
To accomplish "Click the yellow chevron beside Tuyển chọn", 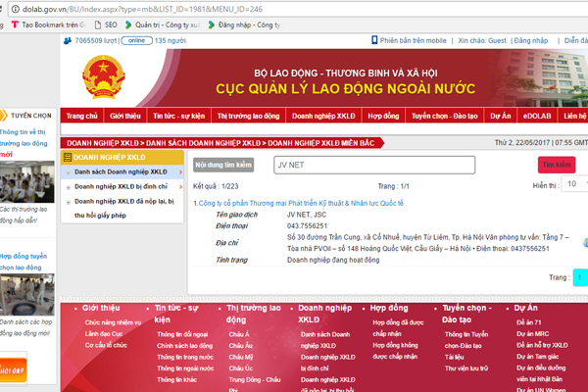I will (x=4, y=116).
